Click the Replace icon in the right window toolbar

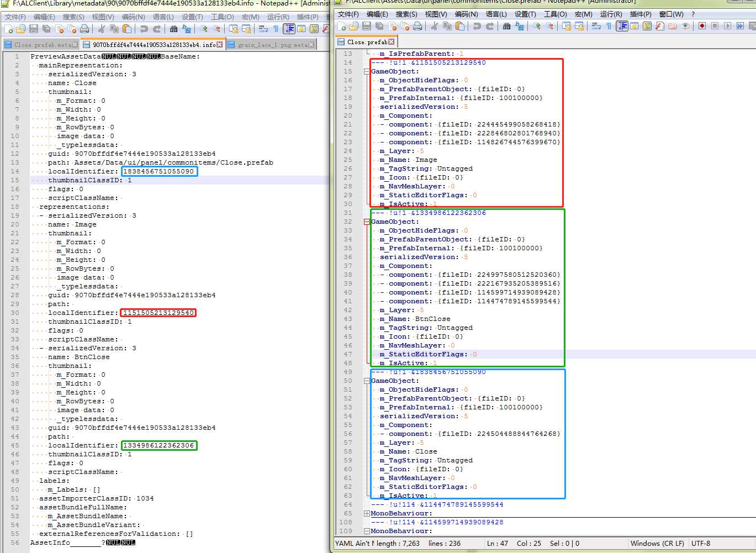520,26
